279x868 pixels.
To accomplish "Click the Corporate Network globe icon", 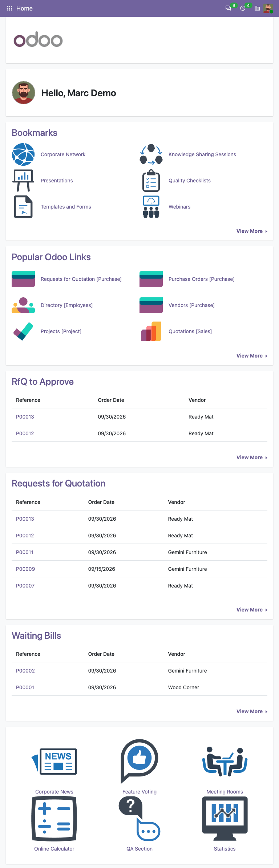I will [x=23, y=154].
